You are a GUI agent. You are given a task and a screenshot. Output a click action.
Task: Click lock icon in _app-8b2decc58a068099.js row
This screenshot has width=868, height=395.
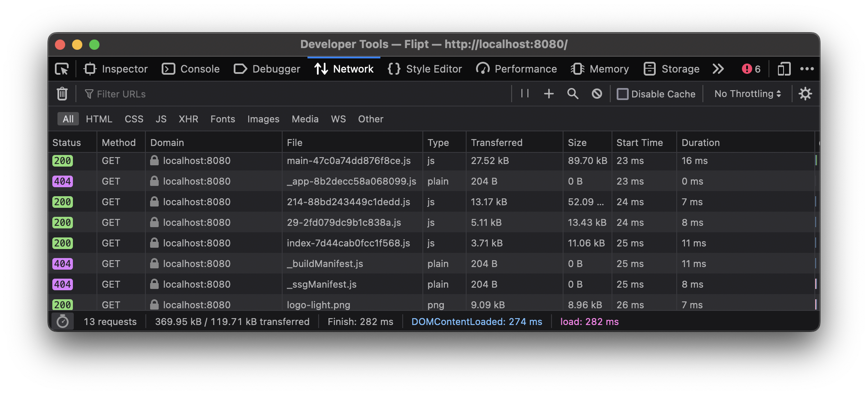tap(154, 181)
